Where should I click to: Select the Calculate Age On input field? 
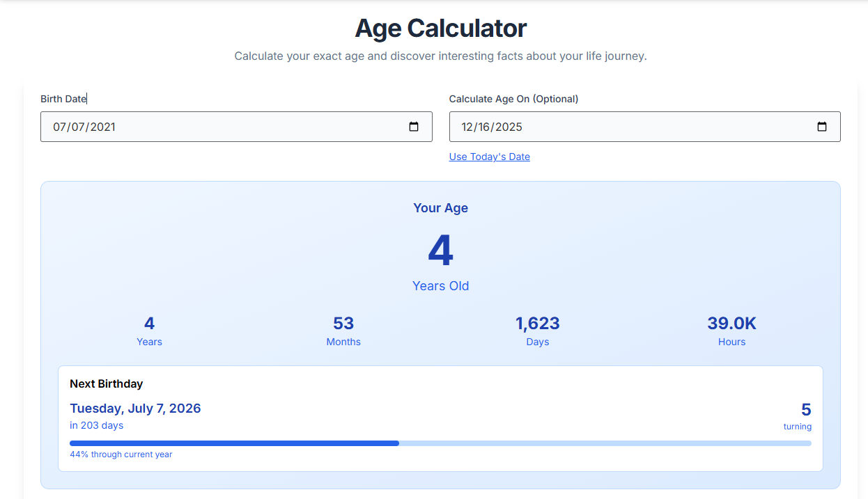point(627,127)
